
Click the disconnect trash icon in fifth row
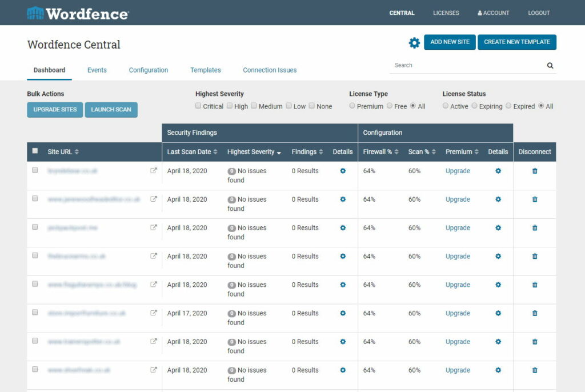click(x=535, y=285)
